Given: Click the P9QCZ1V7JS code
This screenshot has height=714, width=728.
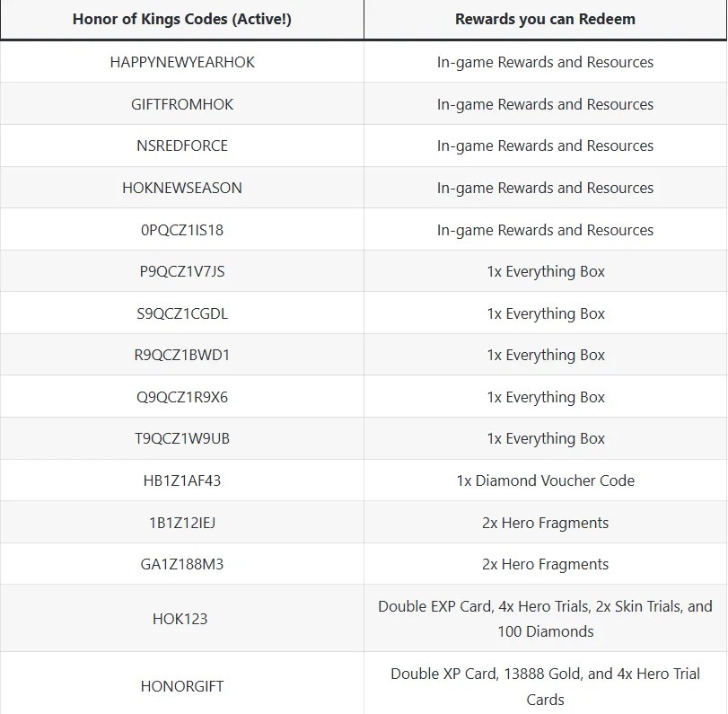Looking at the screenshot, I should tap(181, 271).
